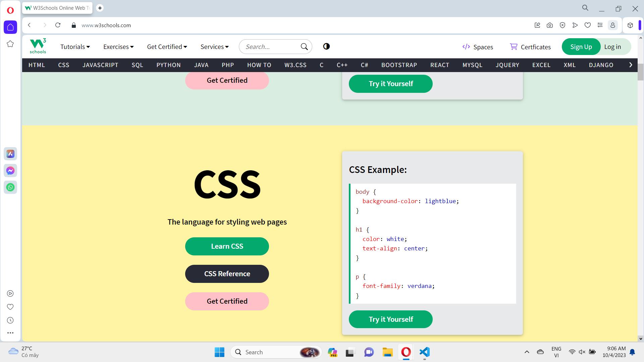Image resolution: width=644 pixels, height=362 pixels.
Task: Show more languages with right chevron
Action: pos(631,65)
